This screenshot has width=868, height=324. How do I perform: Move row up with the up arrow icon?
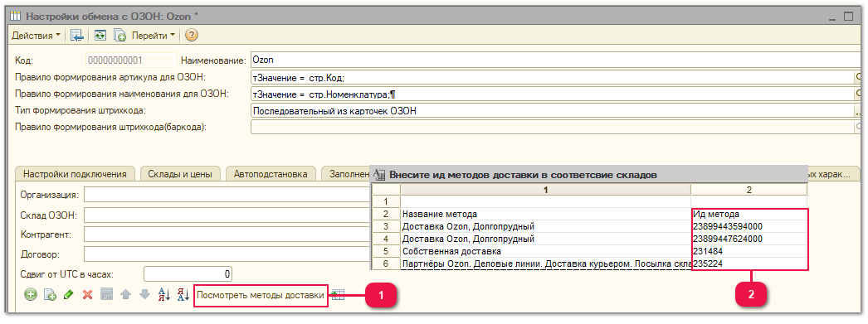(125, 295)
